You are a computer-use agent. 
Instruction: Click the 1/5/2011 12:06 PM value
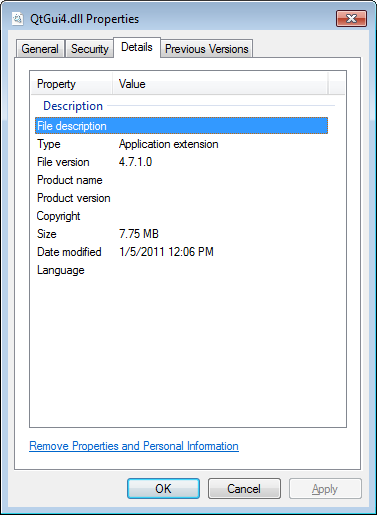click(166, 252)
